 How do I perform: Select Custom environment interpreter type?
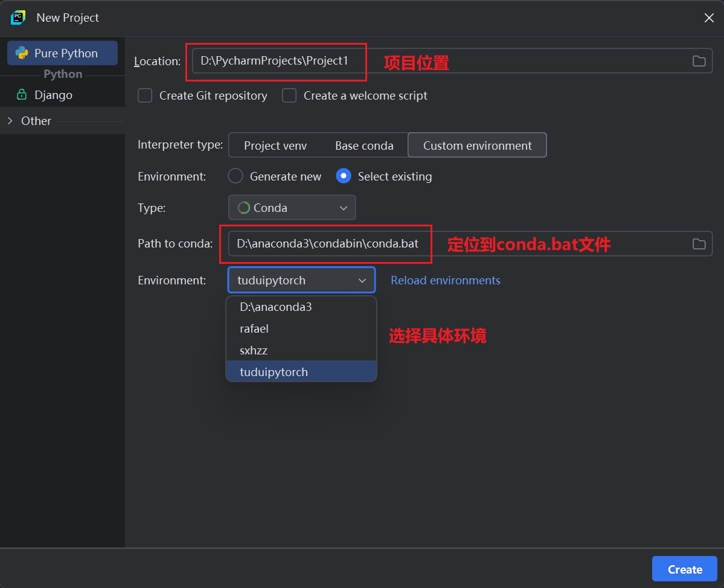[x=478, y=145]
